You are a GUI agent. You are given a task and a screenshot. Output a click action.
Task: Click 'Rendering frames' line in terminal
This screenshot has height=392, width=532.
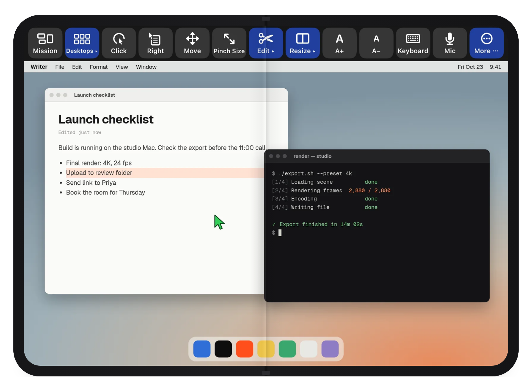pos(331,190)
